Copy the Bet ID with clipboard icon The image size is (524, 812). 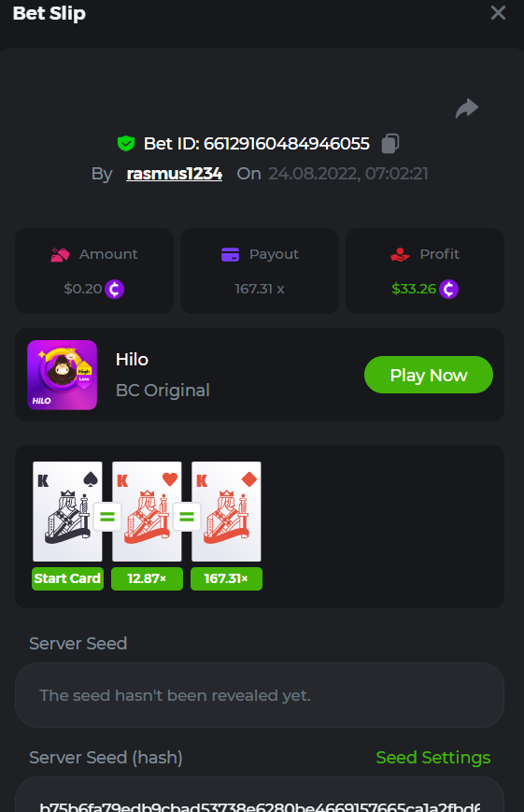tap(390, 144)
